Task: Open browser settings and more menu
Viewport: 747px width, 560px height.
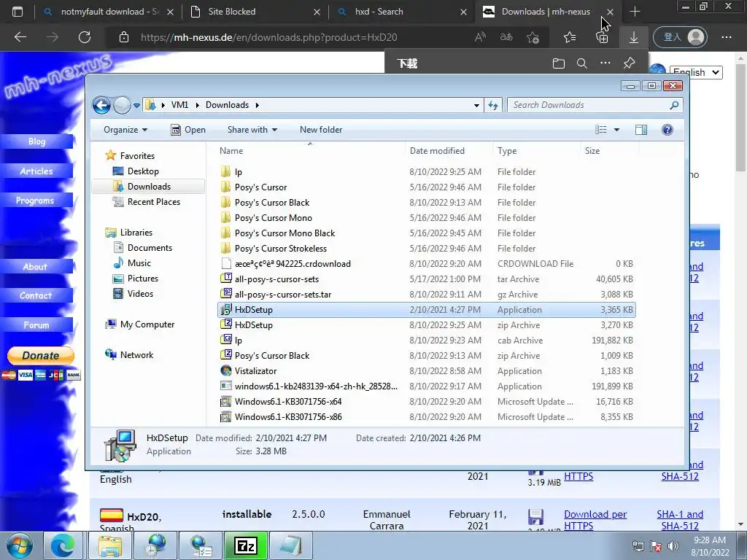Action: (726, 37)
